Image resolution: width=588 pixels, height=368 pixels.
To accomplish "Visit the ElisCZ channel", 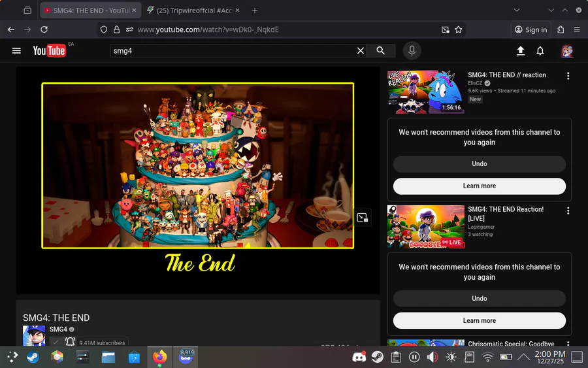I will (475, 83).
